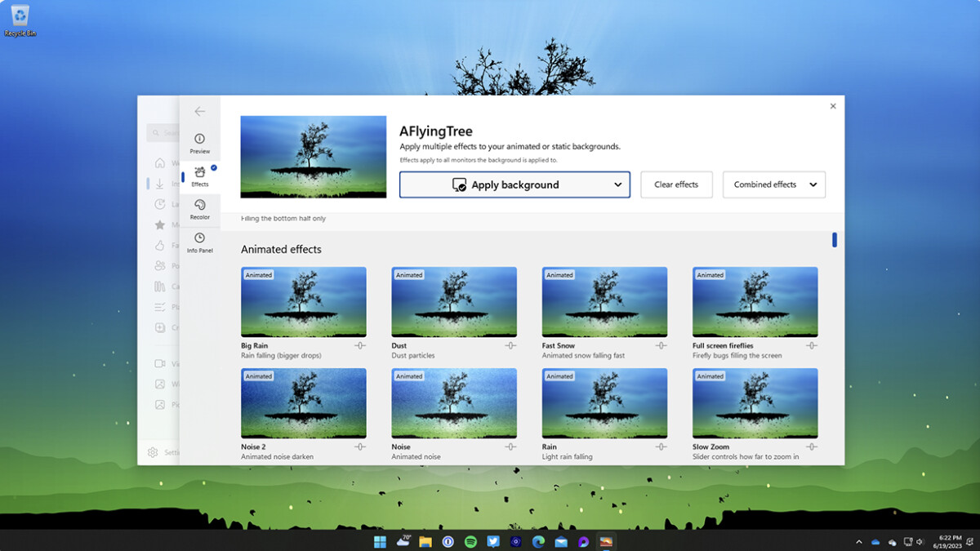Click the favorites star icon in the sidebar
This screenshot has width=980, height=551.
161,224
